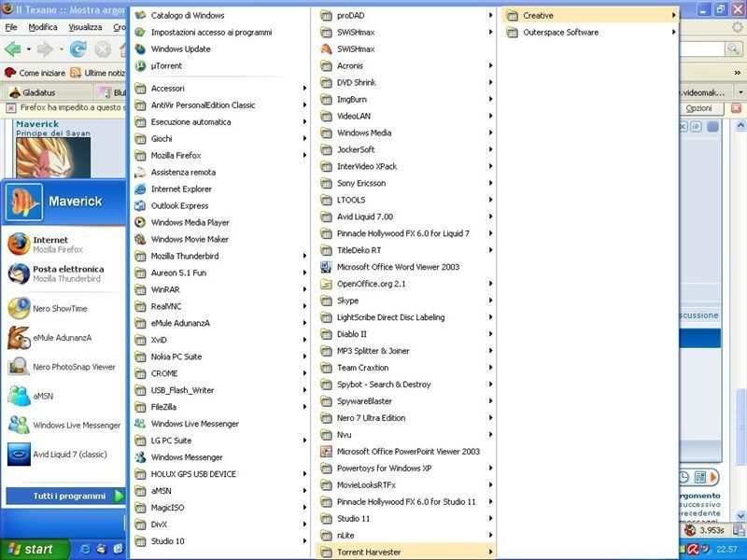This screenshot has height=560, width=747.
Task: Launch Internet Explorer from programs list
Action: tap(219, 189)
